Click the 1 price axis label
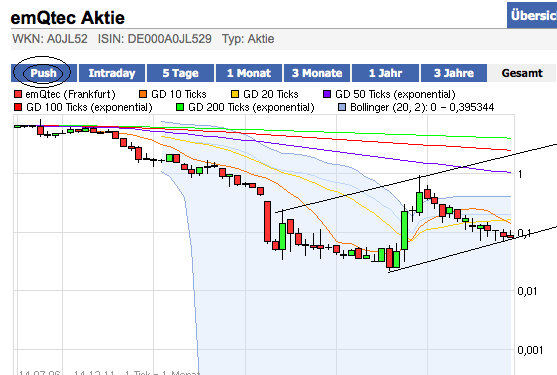Viewport: 557px width, 375px height. pyautogui.click(x=520, y=174)
